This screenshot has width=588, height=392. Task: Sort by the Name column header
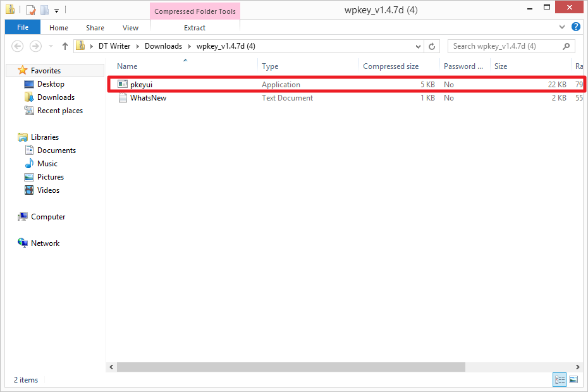click(x=127, y=66)
